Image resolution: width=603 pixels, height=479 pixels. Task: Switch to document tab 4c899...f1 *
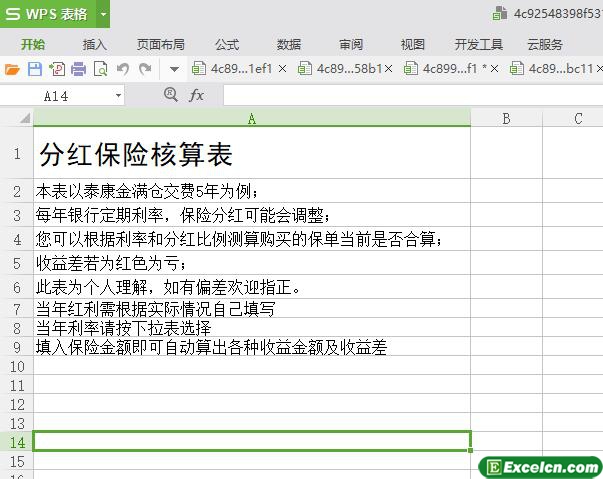(446, 69)
